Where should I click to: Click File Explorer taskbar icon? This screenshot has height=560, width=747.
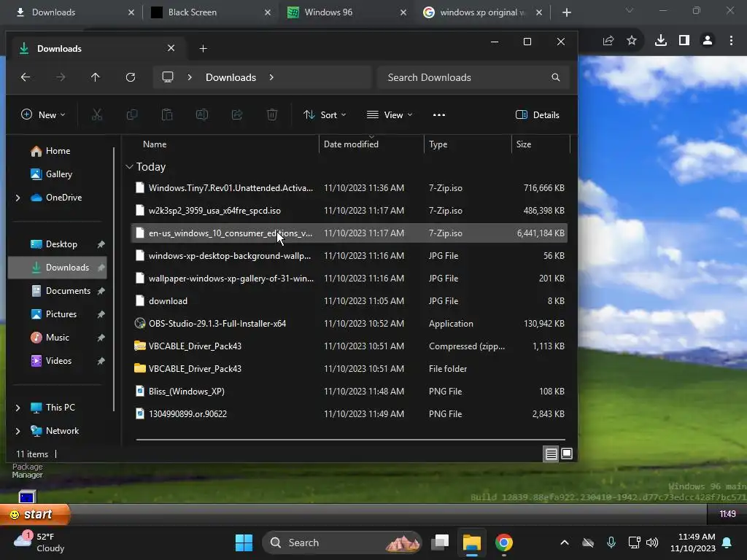(472, 542)
